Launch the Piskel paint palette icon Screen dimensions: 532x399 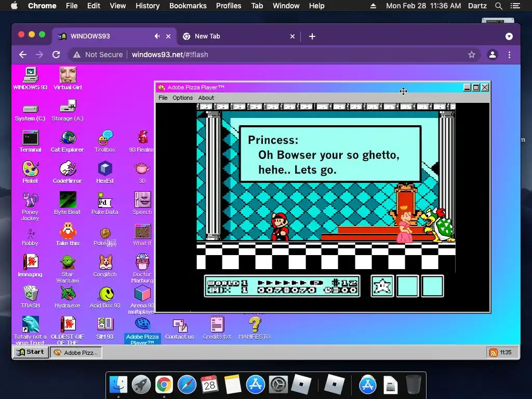tap(30, 172)
